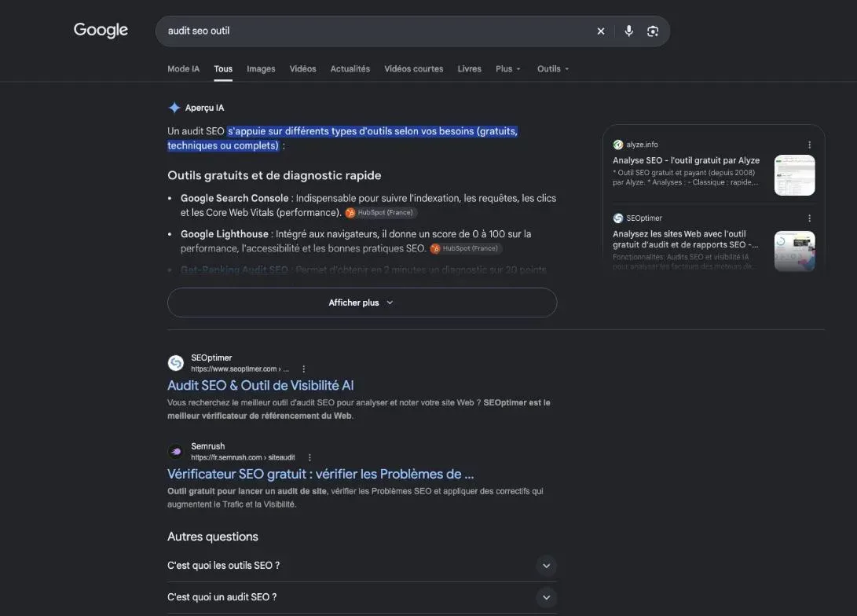Open three-dot menu beside fr.semrush.com URL
The width and height of the screenshot is (857, 616).
310,457
